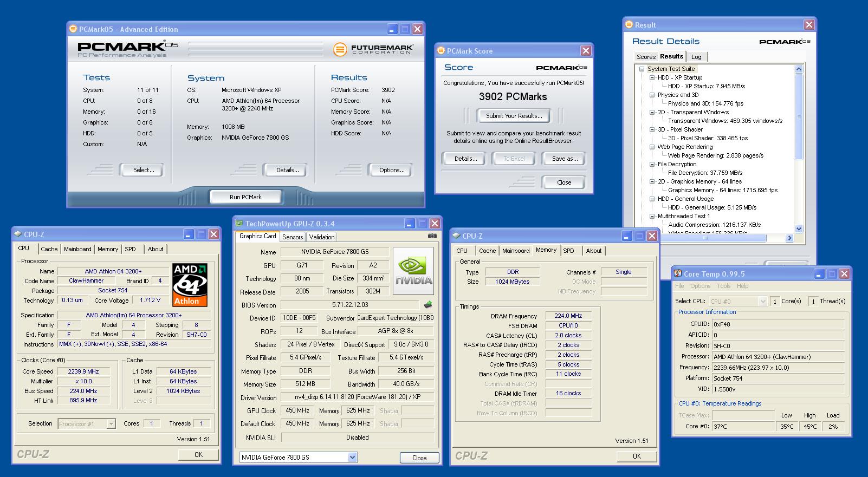Collapse the HDD - General Usage node
This screenshot has width=868, height=477.
[x=652, y=199]
